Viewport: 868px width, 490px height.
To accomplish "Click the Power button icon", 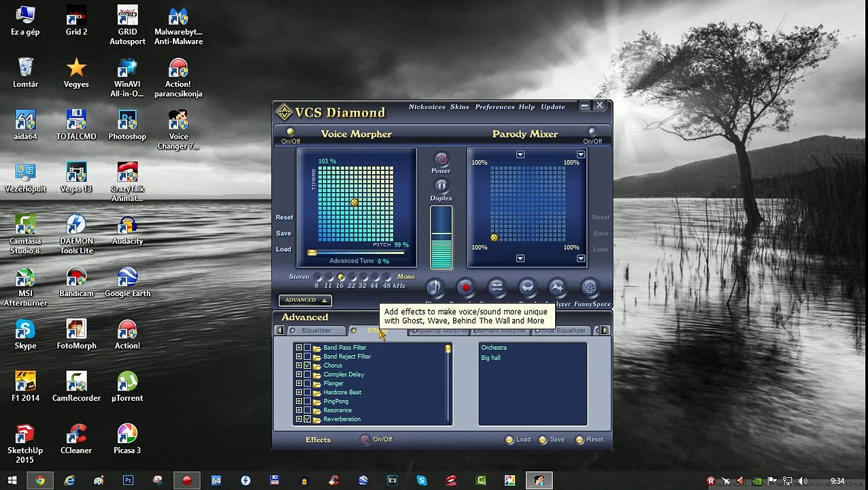I will (x=441, y=159).
